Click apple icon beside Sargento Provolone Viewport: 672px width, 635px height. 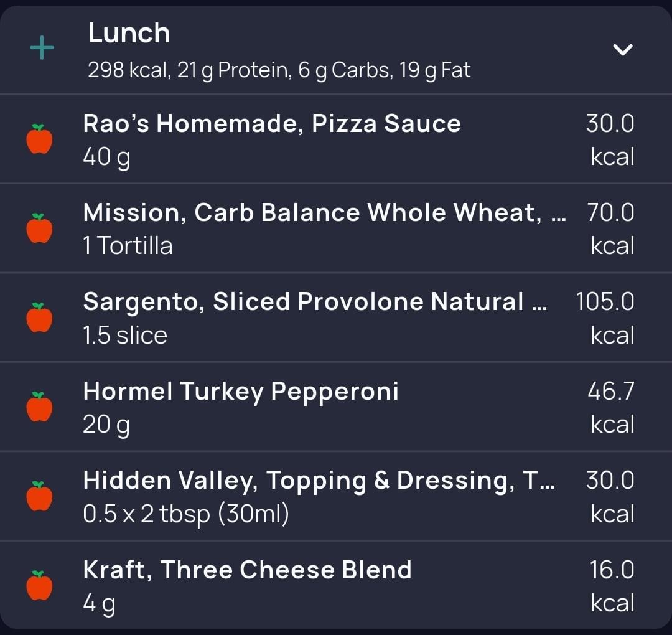point(39,317)
